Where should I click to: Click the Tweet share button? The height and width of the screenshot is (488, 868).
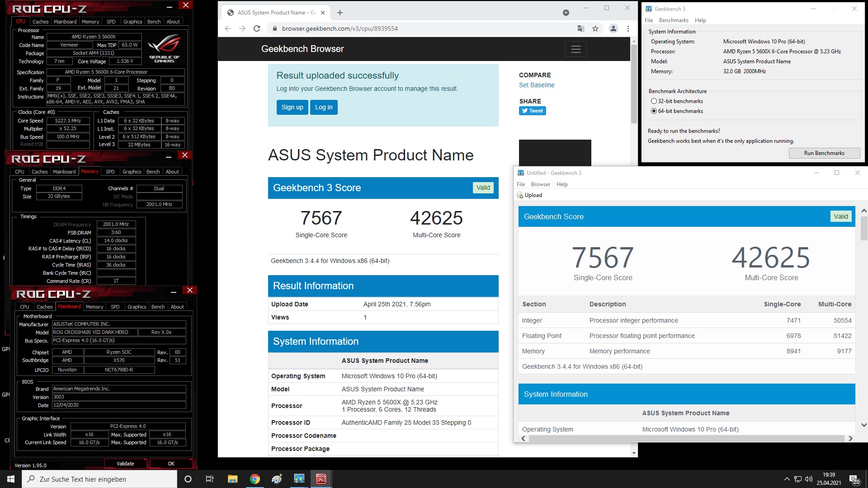(533, 111)
